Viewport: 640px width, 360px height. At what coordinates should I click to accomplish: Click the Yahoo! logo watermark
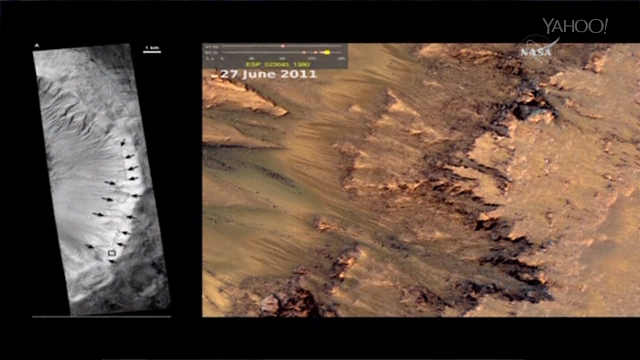click(575, 26)
